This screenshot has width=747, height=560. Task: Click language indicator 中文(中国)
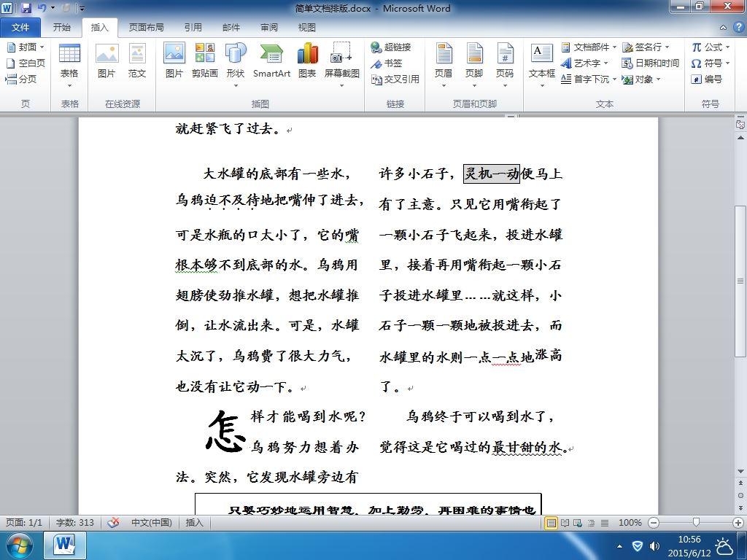click(x=152, y=522)
